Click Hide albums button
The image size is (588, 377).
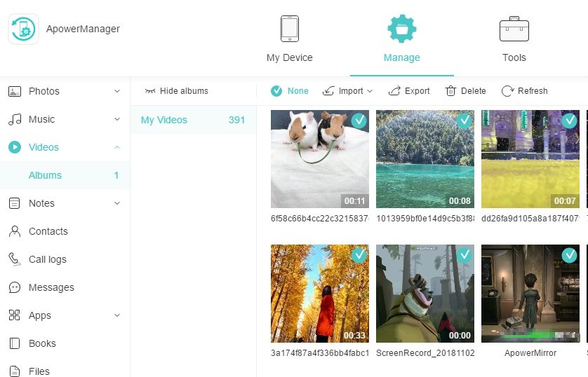pyautogui.click(x=176, y=91)
